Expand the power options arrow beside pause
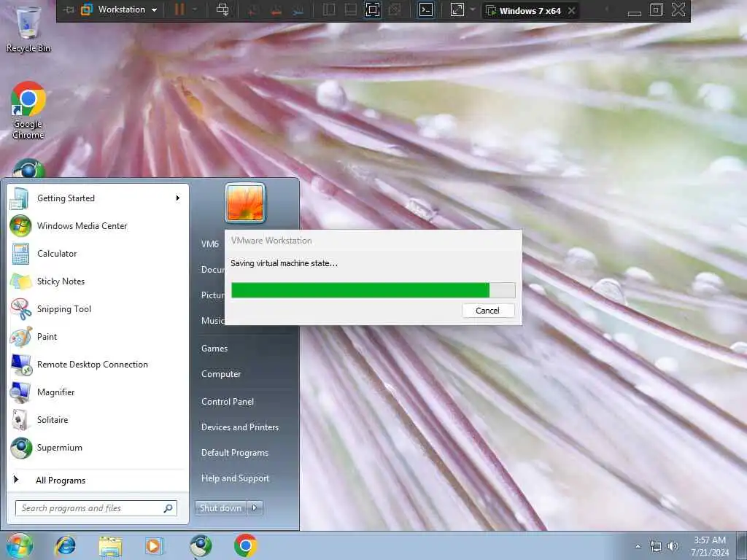Screen dimensions: 747x560 click(195, 9)
